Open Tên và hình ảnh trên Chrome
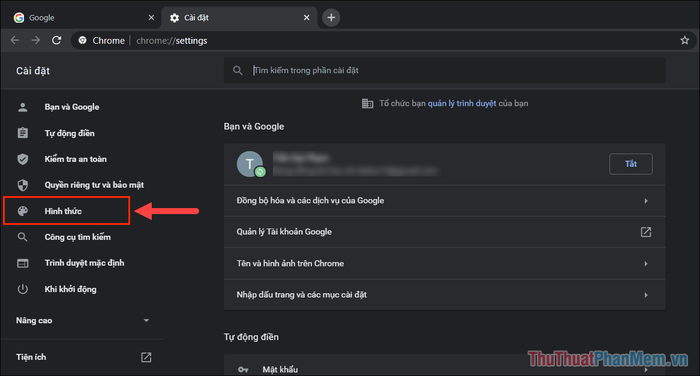 (445, 263)
